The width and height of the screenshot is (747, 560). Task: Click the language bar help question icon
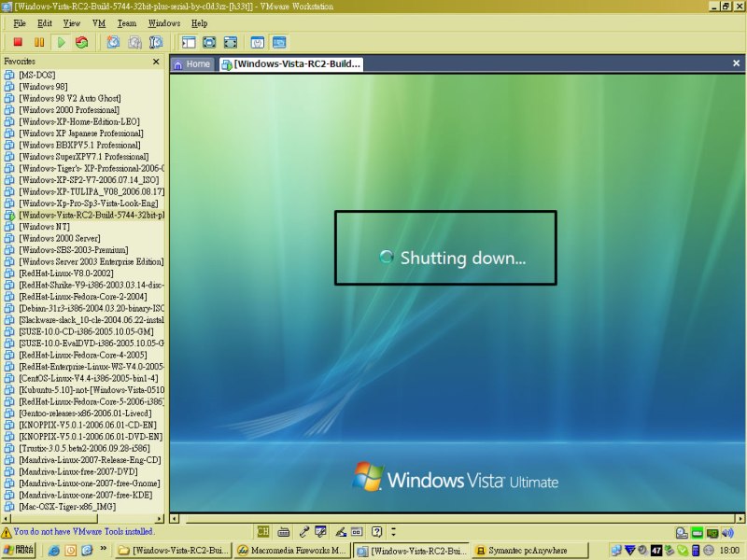coord(377,531)
